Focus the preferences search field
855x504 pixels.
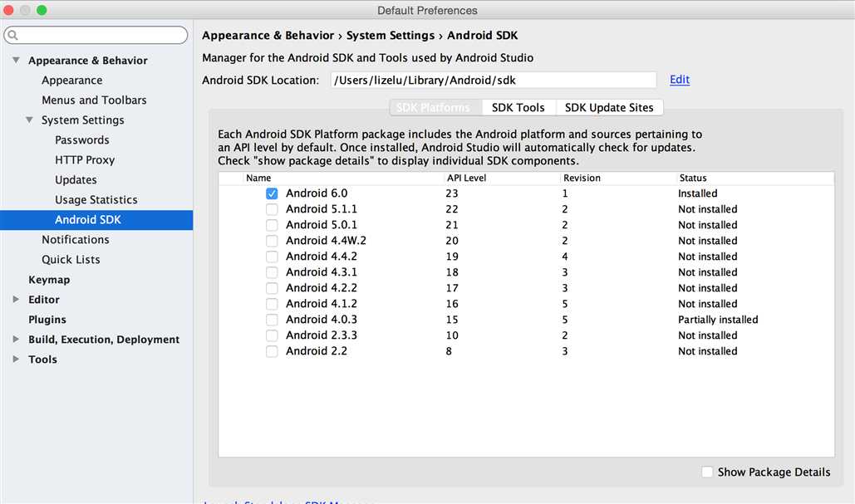coord(96,35)
